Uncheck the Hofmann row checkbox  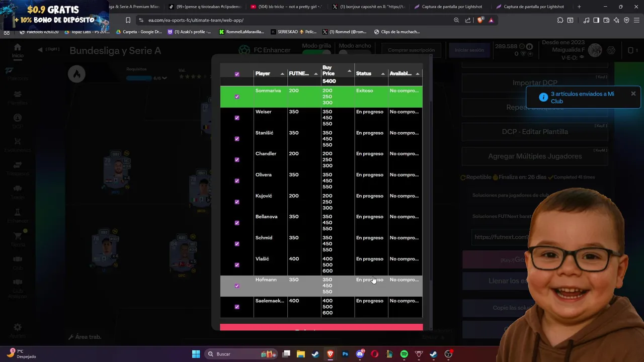click(x=237, y=286)
